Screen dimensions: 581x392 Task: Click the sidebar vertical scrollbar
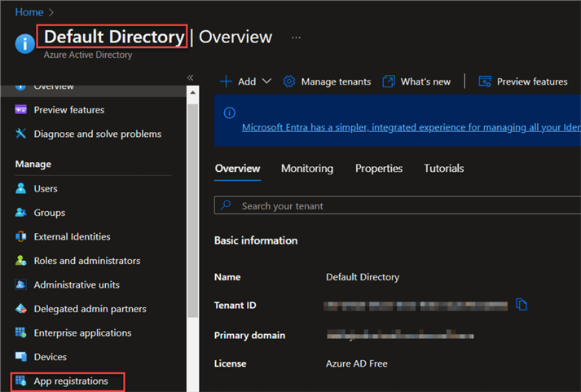pos(192,204)
